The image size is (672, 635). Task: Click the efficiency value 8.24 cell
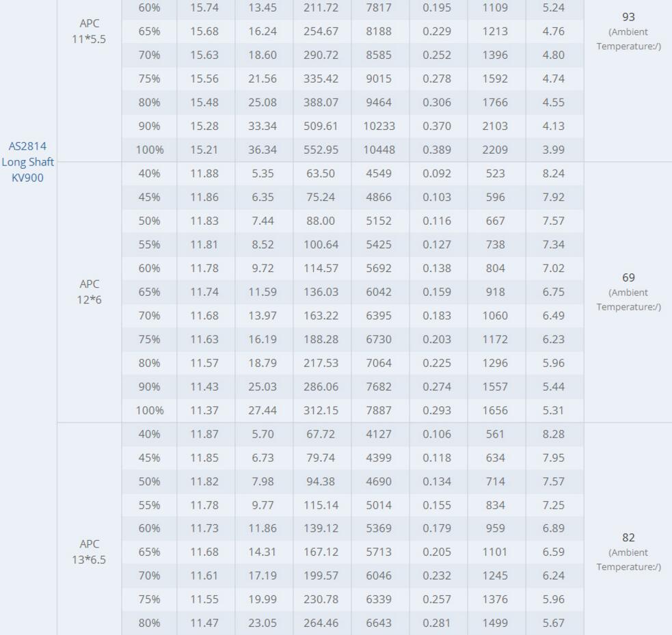click(553, 174)
